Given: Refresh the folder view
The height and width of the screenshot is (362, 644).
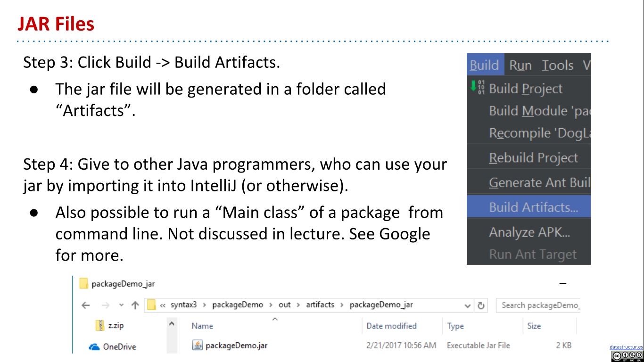Looking at the screenshot, I should (x=481, y=305).
